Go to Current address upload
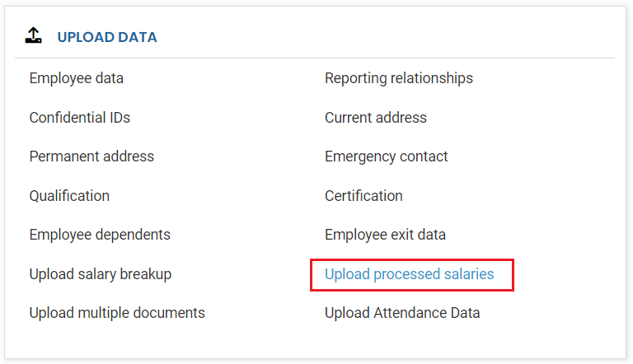633x364 pixels. (x=376, y=118)
